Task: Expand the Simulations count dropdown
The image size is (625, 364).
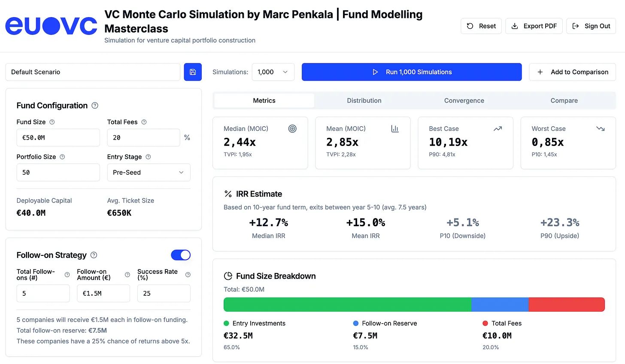Action: pos(273,72)
